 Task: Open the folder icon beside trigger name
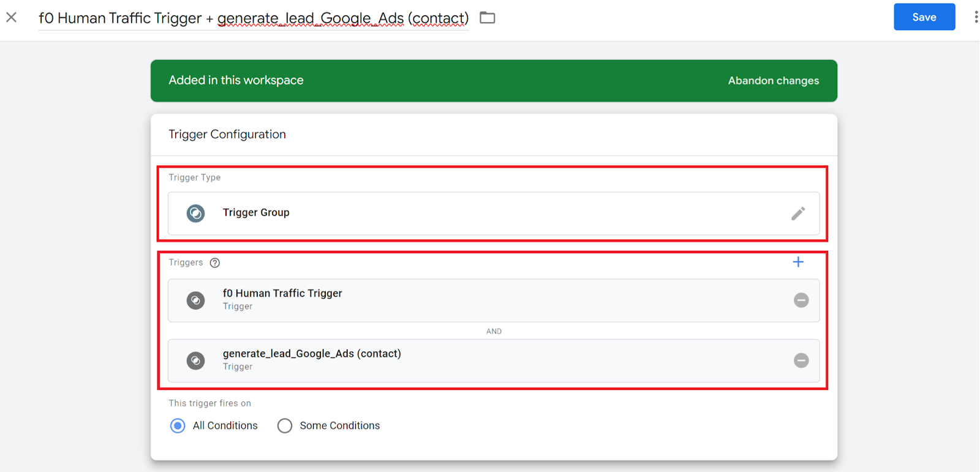click(x=487, y=18)
